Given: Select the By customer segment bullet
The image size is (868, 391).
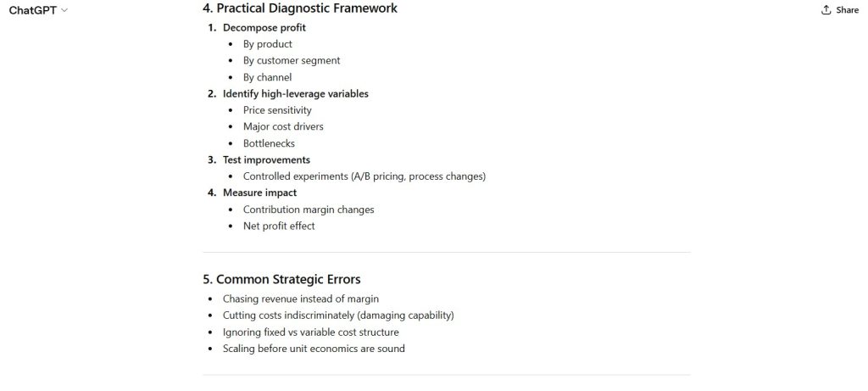Looking at the screenshot, I should 292,60.
